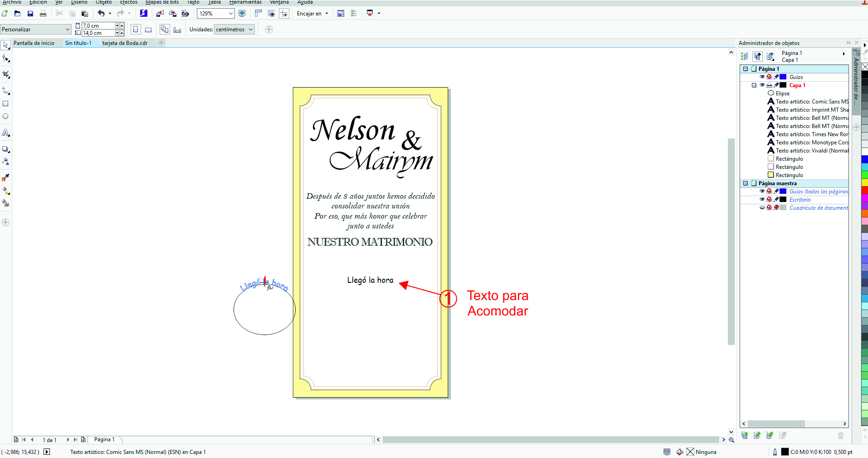Open the zoom level 129% dropdown

click(230, 14)
